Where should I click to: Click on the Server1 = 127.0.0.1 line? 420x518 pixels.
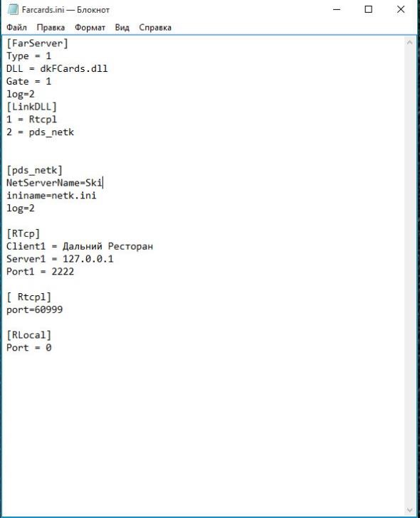click(x=60, y=259)
